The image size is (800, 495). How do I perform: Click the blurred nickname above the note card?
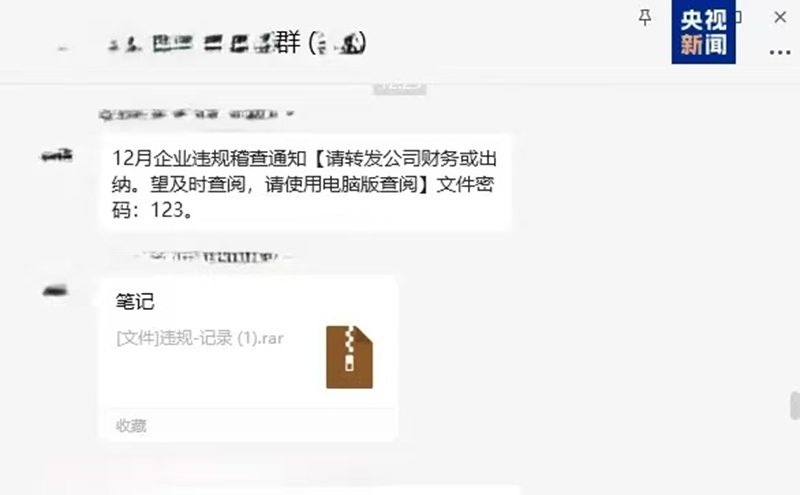click(x=212, y=256)
